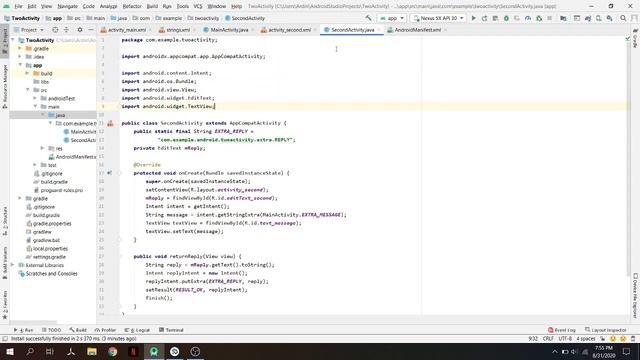Toggle the Favorites side tab
This screenshot has height=360, width=640.
5,305
